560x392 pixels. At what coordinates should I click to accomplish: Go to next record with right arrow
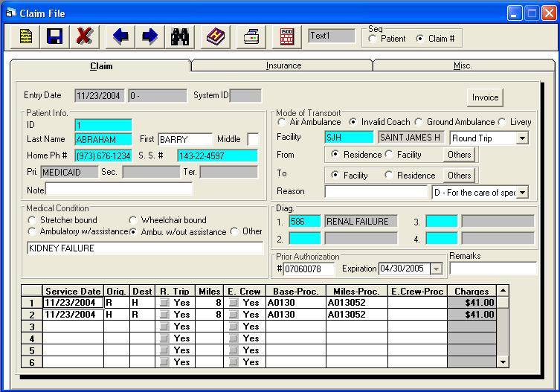click(x=149, y=36)
